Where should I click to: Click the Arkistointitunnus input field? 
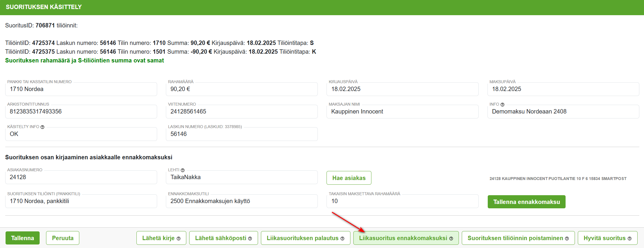click(x=81, y=111)
